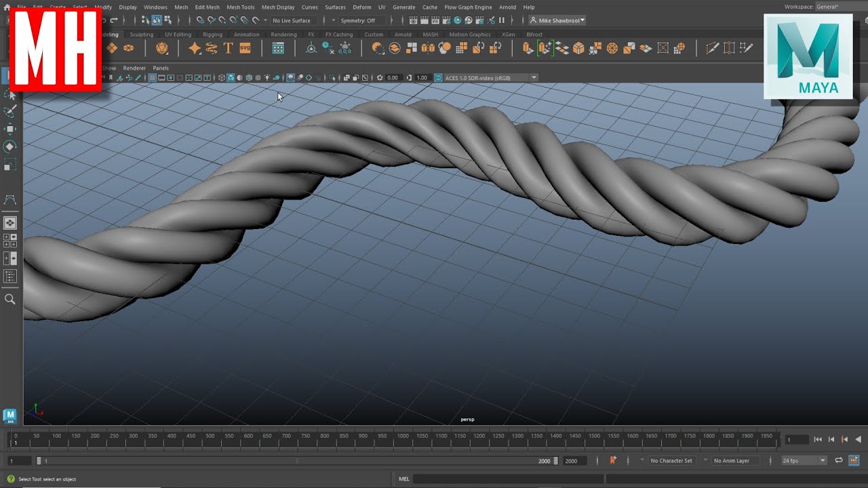Viewport: 868px width, 488px height.
Task: Open the Deform menu
Action: pyautogui.click(x=362, y=7)
